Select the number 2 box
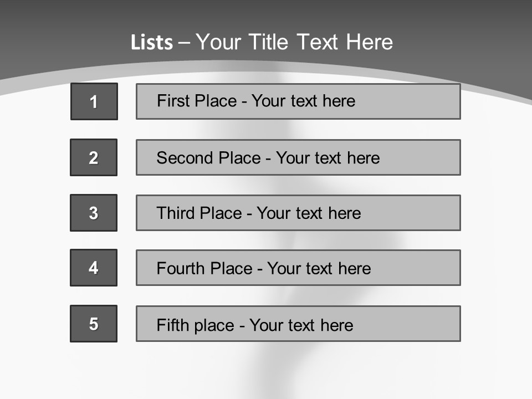Screen dimensions: 532x399 pos(94,157)
